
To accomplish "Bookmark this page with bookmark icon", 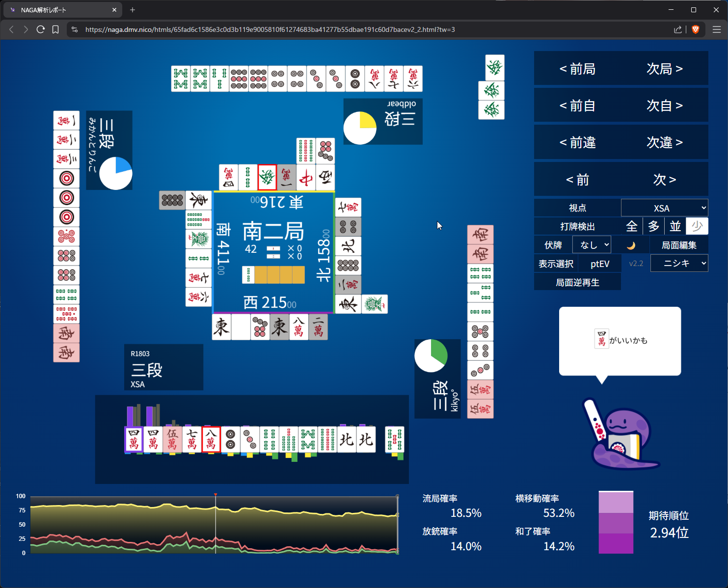I will point(55,29).
